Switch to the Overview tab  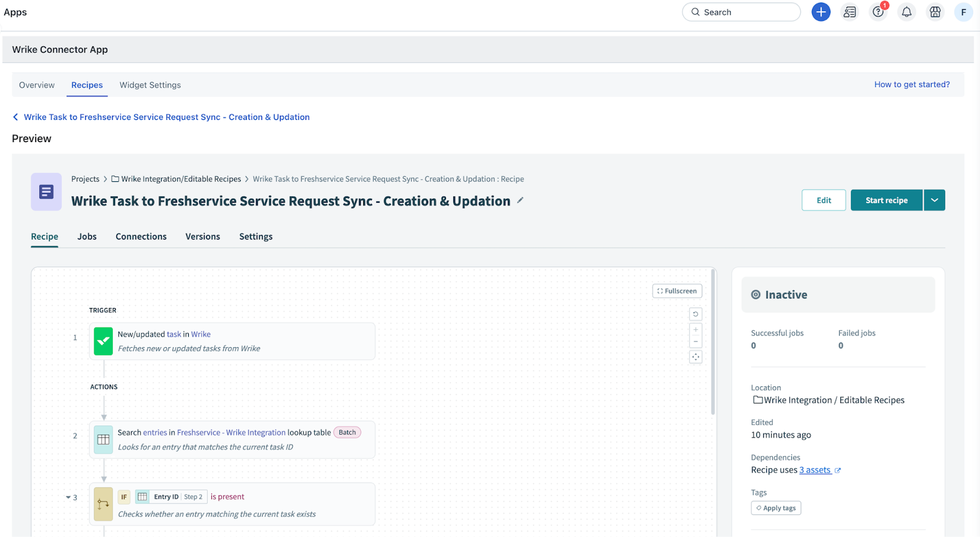click(37, 85)
